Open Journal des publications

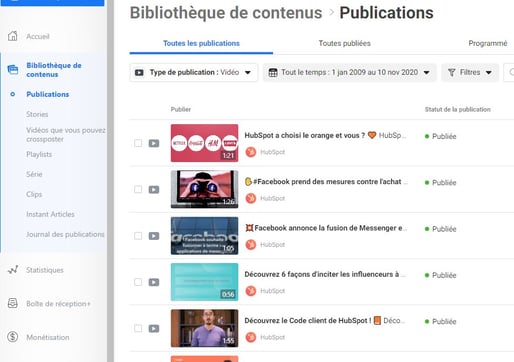pos(65,234)
